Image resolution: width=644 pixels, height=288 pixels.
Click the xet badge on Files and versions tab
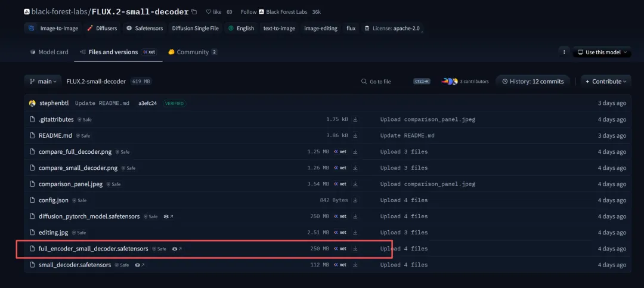click(148, 52)
